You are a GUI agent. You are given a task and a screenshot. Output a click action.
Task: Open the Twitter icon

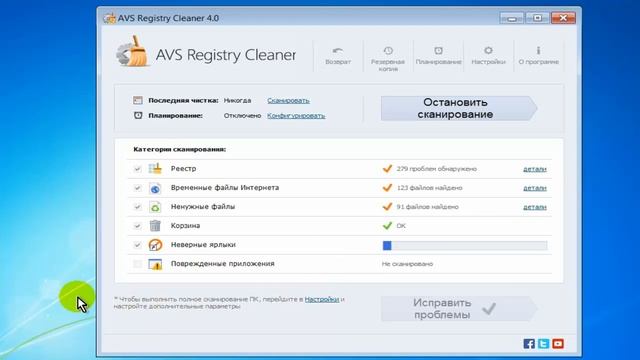(543, 344)
